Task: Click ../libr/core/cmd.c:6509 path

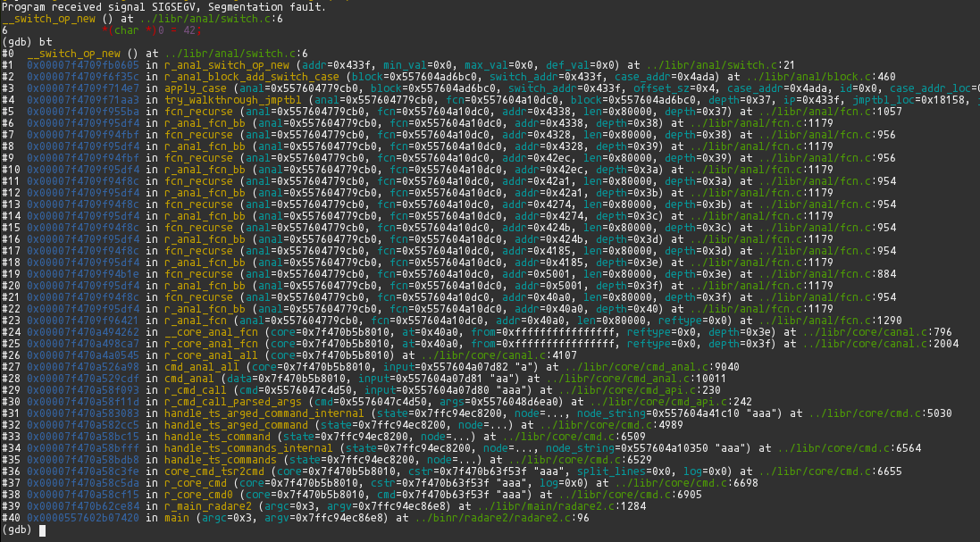Action: point(574,437)
